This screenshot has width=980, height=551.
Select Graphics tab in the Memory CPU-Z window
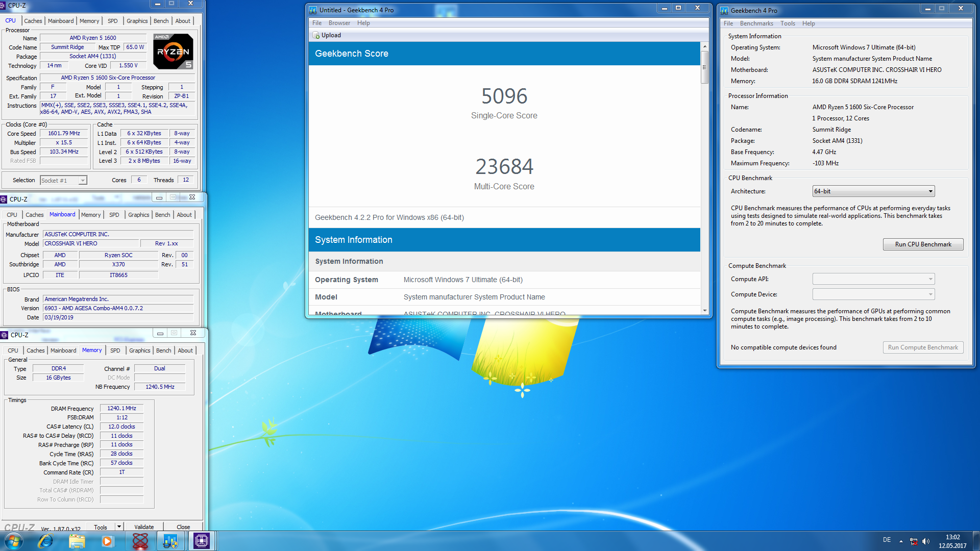pos(140,350)
